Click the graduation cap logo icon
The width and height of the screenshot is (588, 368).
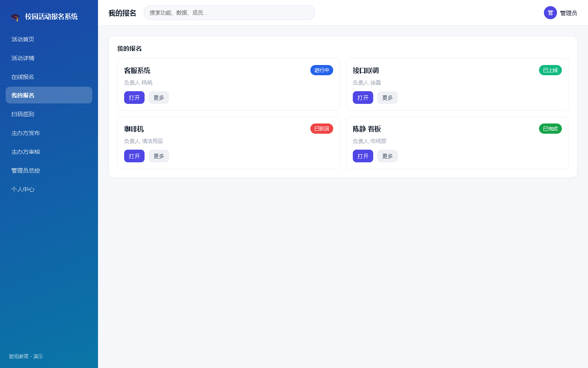[x=15, y=17]
